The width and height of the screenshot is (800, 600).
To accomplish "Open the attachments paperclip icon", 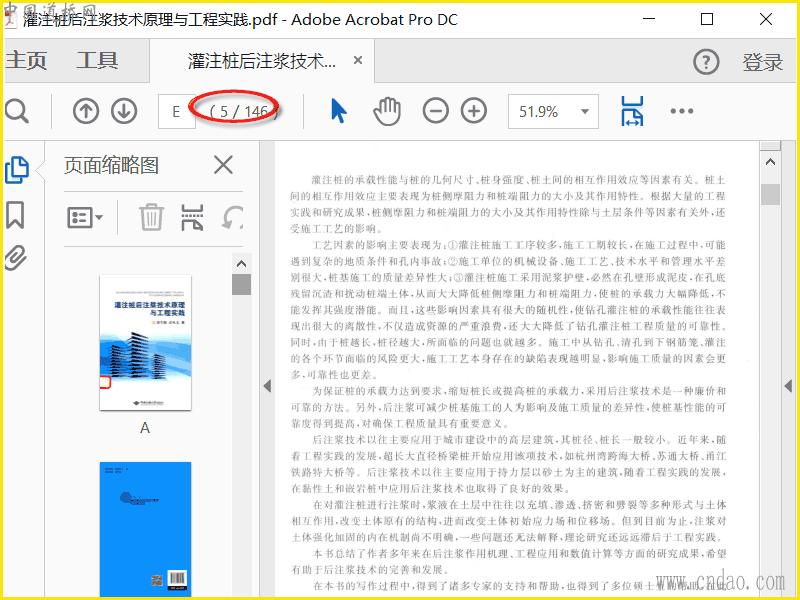I will coord(15,258).
